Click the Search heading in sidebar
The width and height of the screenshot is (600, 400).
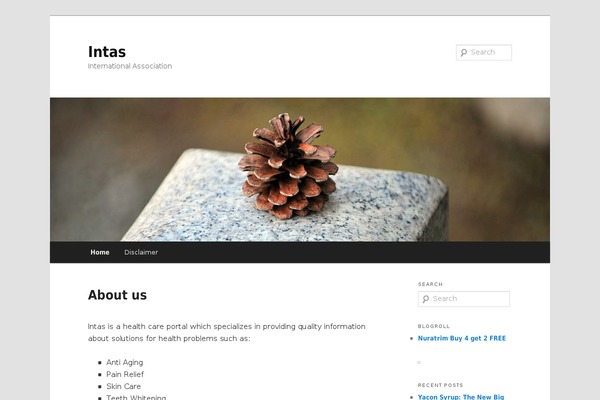click(430, 284)
